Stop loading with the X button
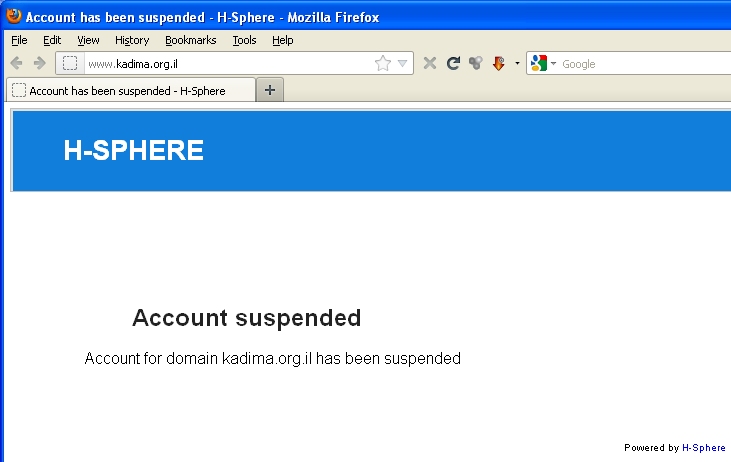 coord(430,63)
